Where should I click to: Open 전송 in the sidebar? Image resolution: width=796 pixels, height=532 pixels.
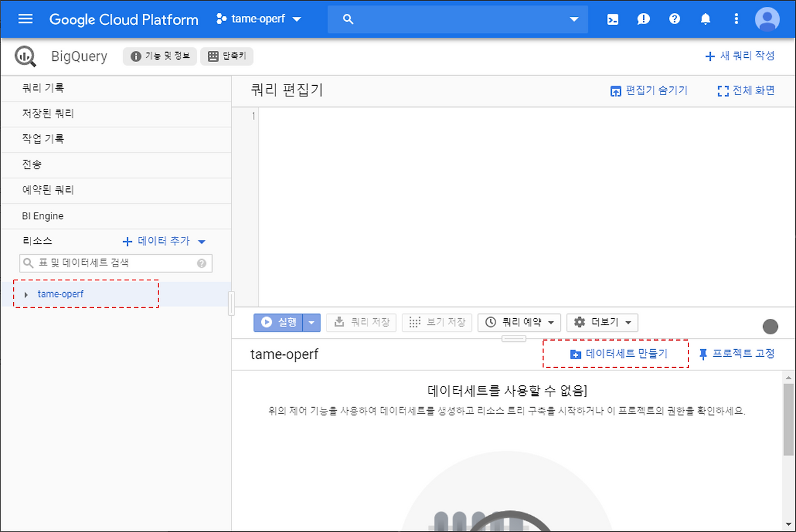[116, 165]
